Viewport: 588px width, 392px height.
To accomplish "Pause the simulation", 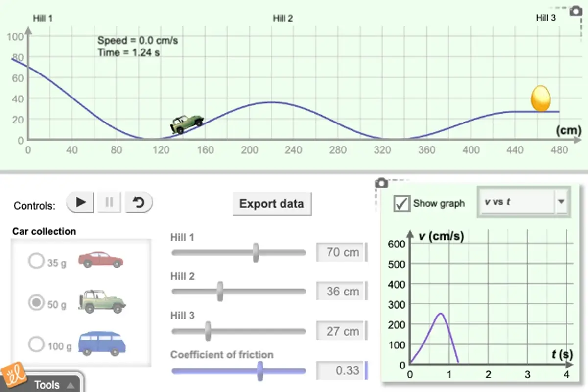I will pyautogui.click(x=109, y=202).
